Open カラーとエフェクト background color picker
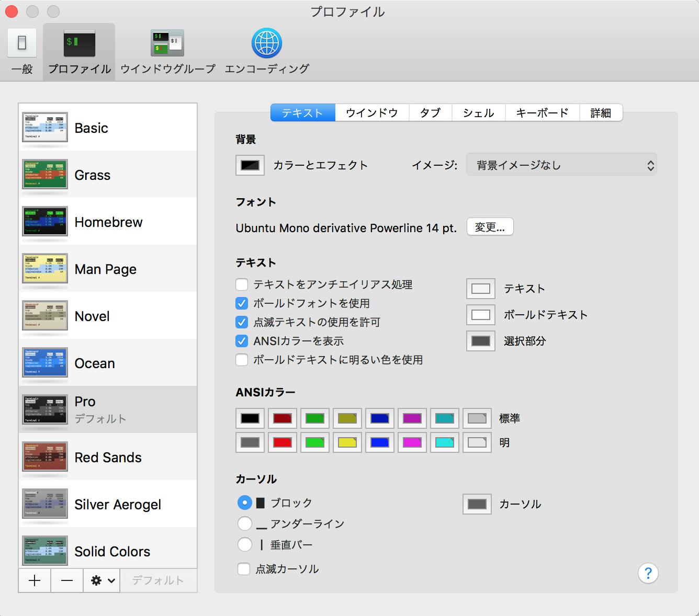699x616 pixels. 250,165
